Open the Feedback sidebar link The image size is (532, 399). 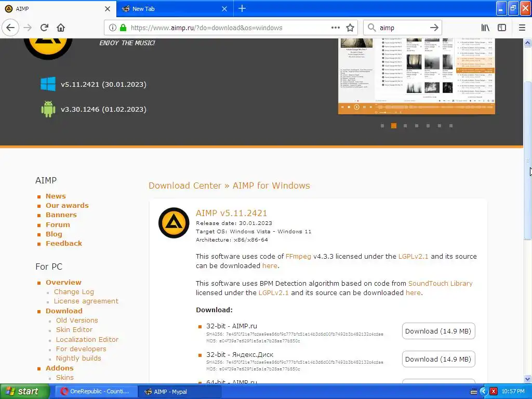[x=64, y=243]
